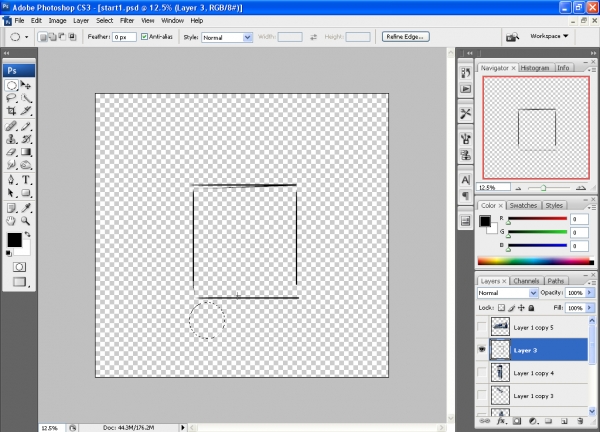600x432 pixels.
Task: Toggle Quick Mask mode
Action: pos(19,267)
